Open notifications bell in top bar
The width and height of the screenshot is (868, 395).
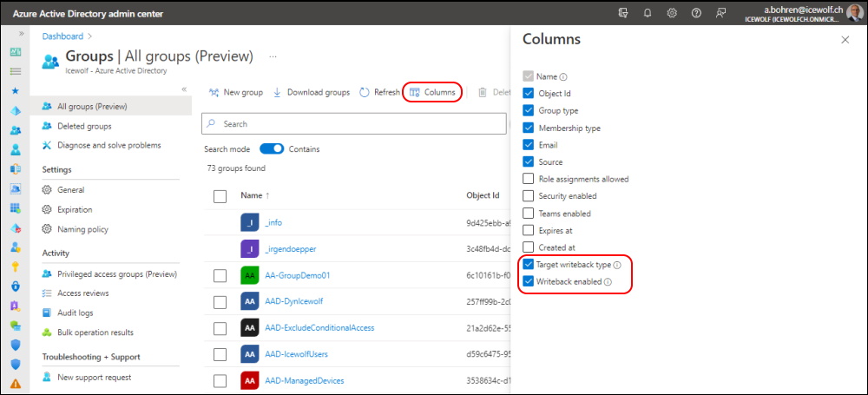pos(648,13)
